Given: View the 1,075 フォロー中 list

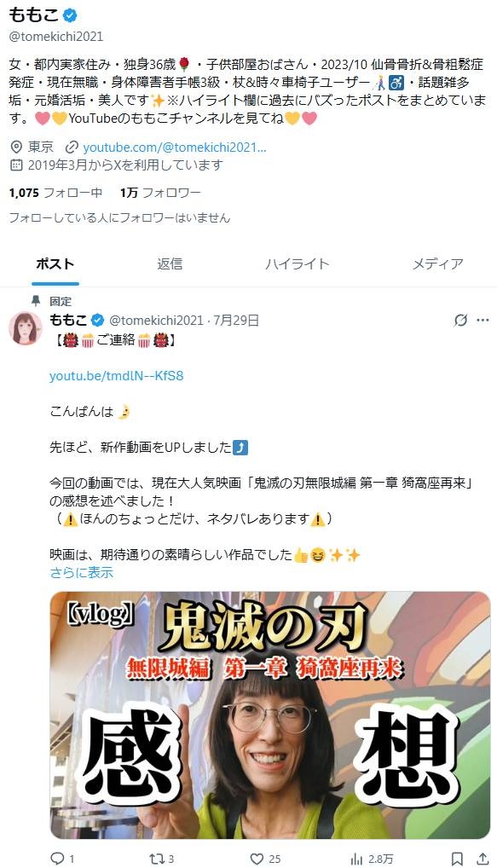Looking at the screenshot, I should point(55,193).
